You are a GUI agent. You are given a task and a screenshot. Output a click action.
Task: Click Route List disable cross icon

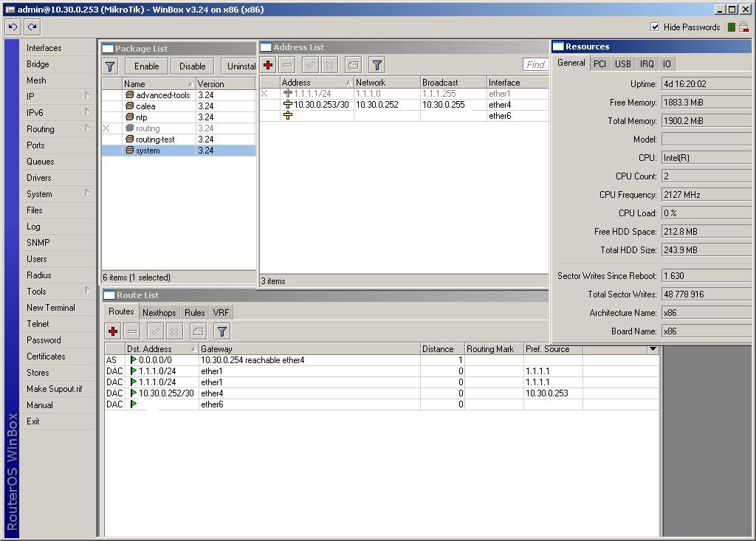tap(174, 331)
